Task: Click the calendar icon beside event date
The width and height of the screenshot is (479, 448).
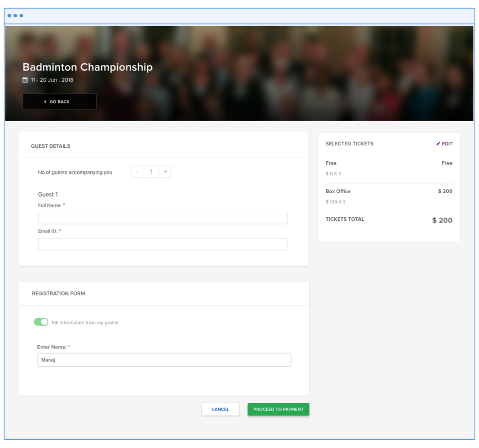Action: (x=25, y=80)
